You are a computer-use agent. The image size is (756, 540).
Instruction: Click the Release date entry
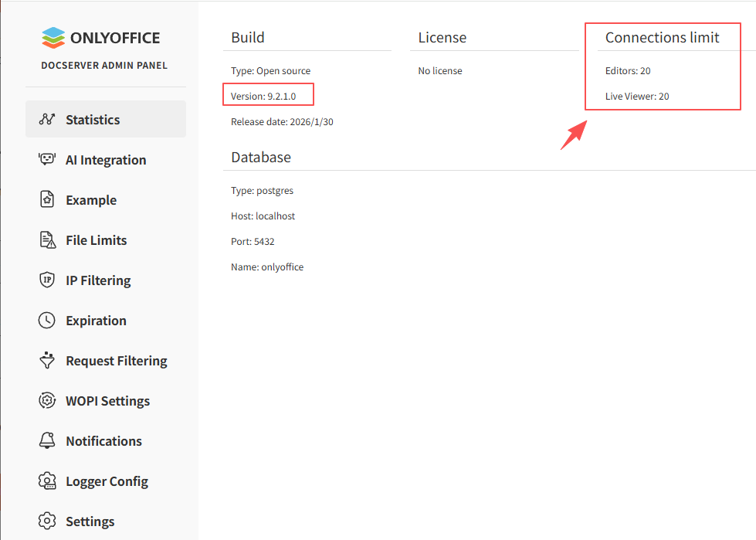[x=282, y=122]
